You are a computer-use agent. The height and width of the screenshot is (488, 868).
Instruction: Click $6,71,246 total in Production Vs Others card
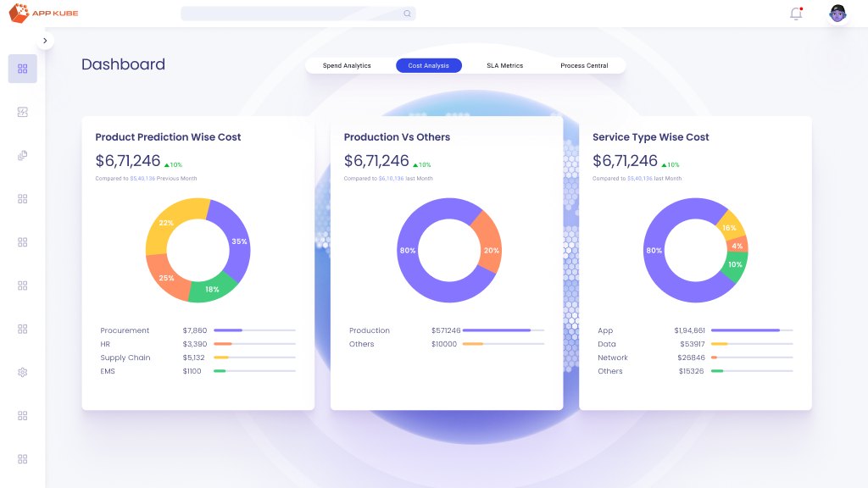pyautogui.click(x=376, y=161)
